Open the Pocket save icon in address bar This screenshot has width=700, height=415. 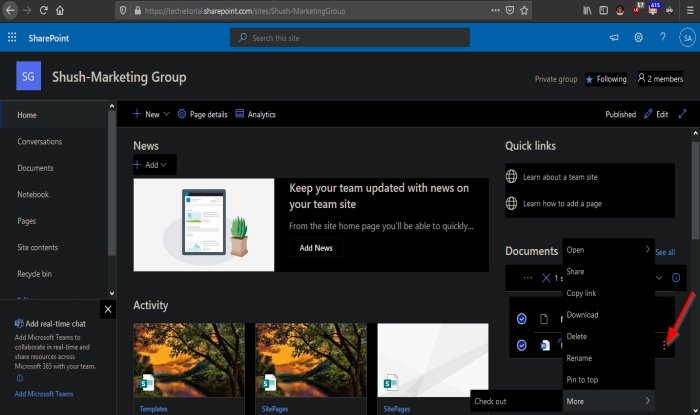(509, 10)
